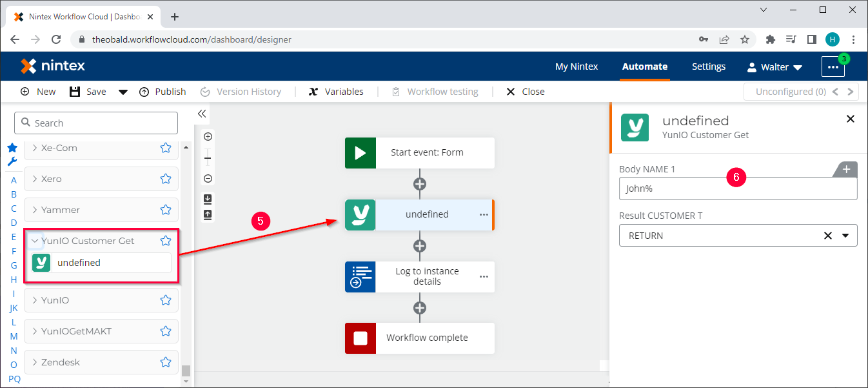The image size is (868, 388).
Task: Open the undefined action's ellipsis menu
Action: 484,214
